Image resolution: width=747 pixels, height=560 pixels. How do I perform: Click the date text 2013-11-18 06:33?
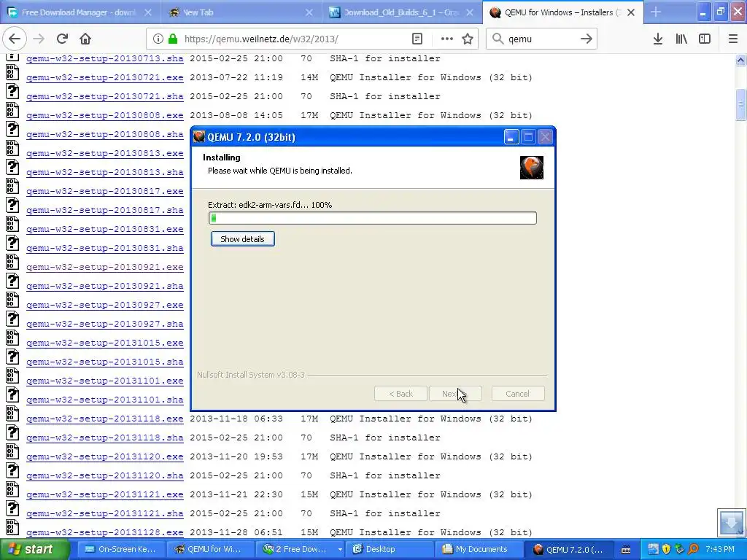click(236, 419)
